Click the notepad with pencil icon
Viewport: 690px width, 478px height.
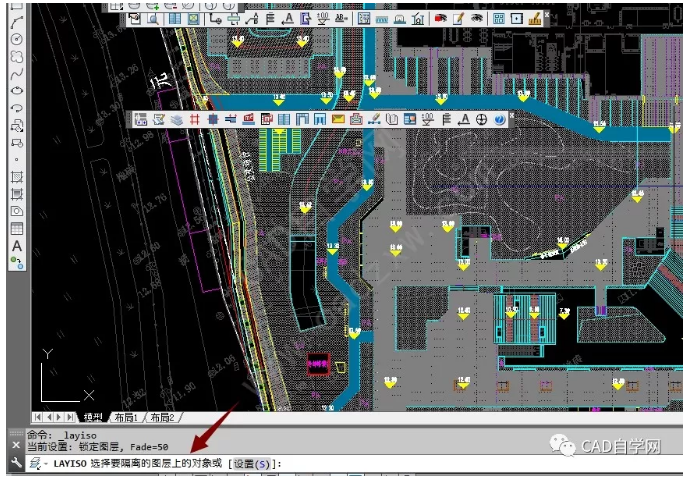(459, 19)
